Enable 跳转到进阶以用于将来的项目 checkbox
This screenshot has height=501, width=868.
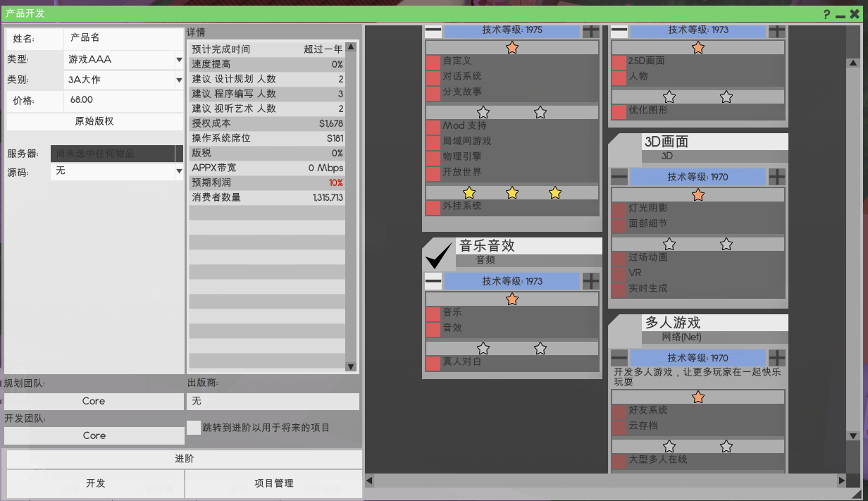pos(194,428)
